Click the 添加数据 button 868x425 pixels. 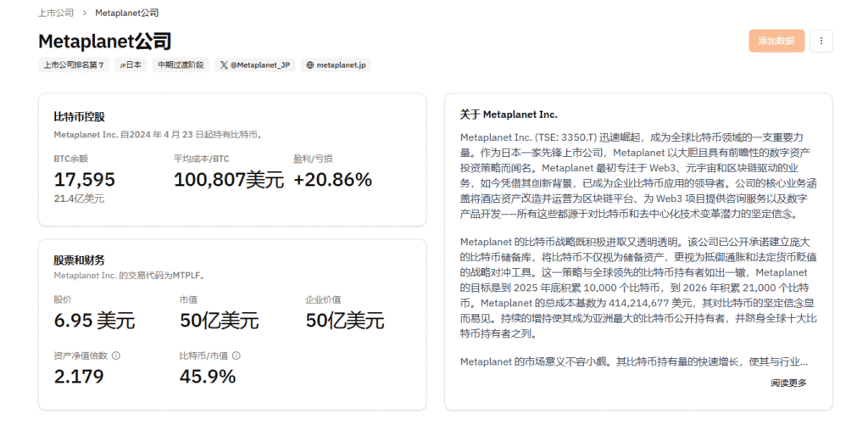pos(776,41)
